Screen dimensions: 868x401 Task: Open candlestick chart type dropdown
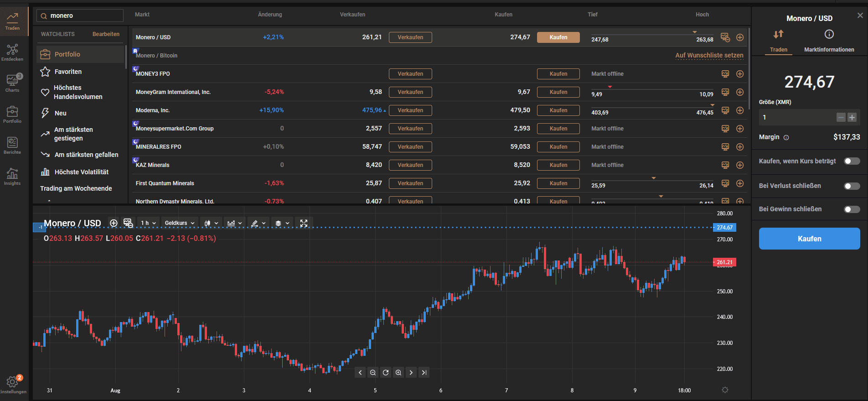tap(211, 223)
